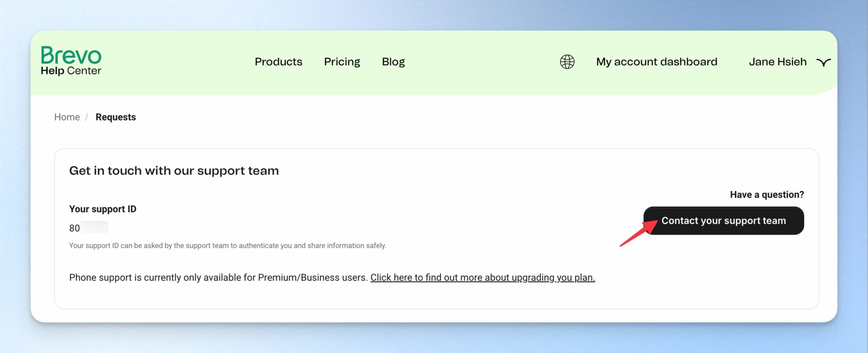Click the red arrow annotation
Screen dimensions: 868x353
638,233
